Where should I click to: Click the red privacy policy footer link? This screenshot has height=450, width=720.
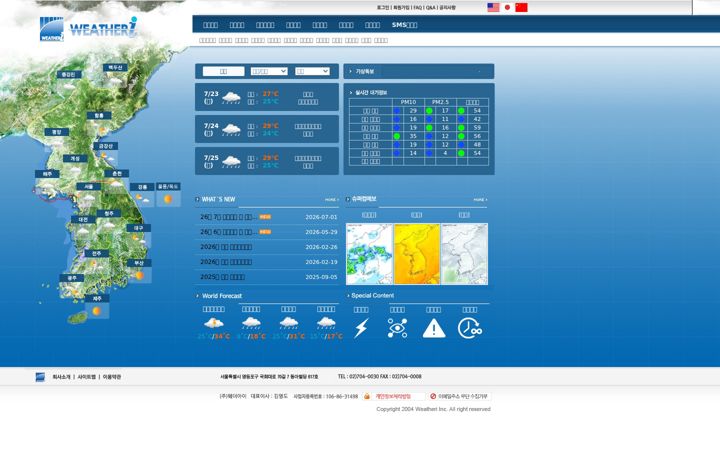[393, 396]
